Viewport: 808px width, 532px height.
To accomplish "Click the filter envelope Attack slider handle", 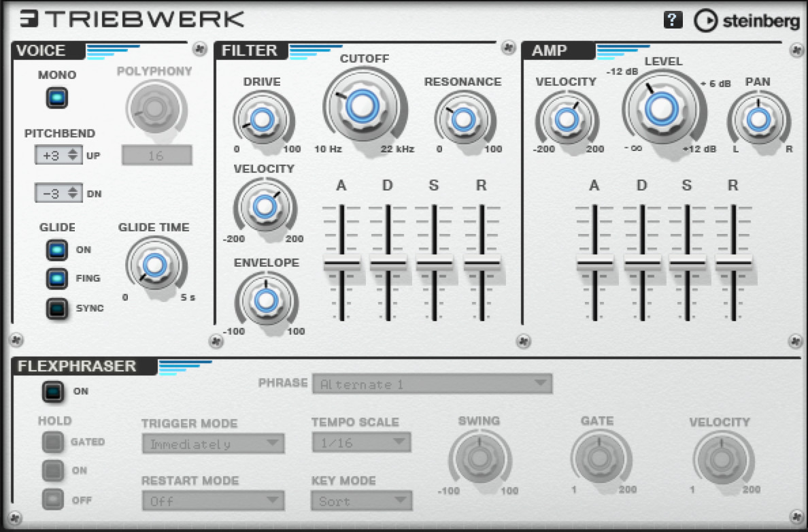I will point(341,263).
